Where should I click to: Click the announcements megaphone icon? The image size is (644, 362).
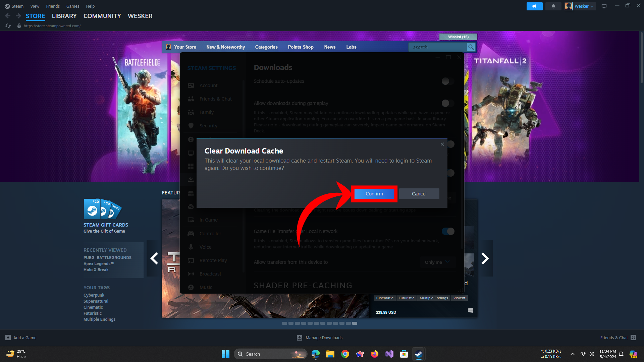[x=534, y=6]
